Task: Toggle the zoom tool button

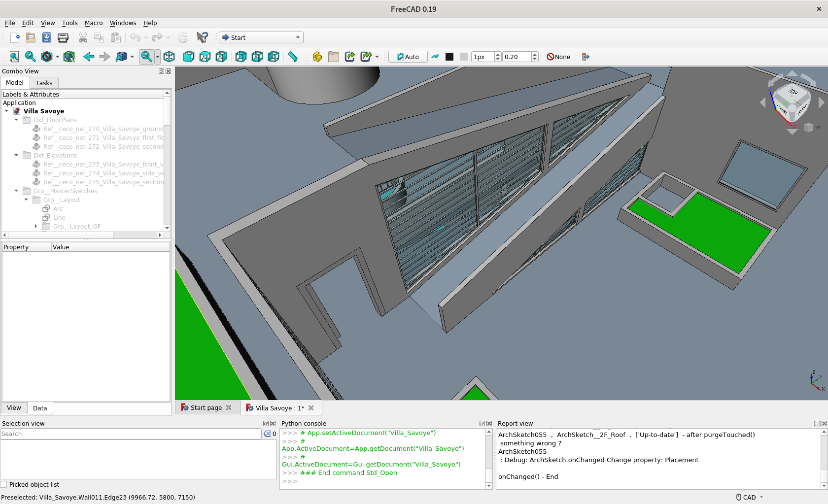Action: (146, 57)
